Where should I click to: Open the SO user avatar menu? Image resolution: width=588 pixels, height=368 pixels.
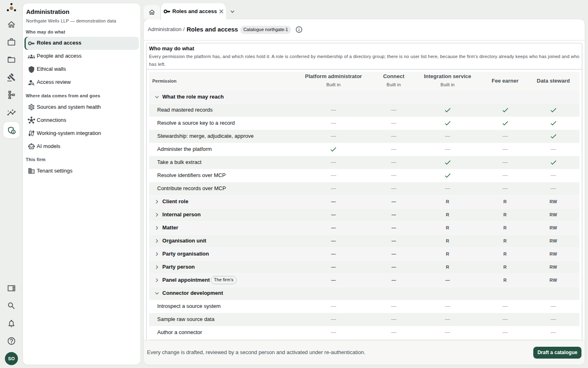11,359
